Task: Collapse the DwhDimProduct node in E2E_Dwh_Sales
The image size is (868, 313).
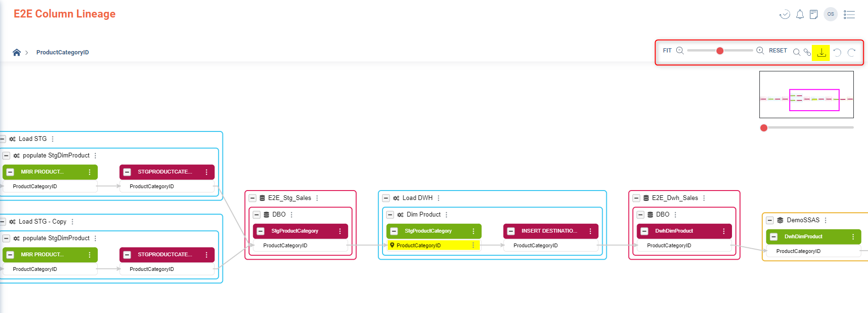Action: coord(645,231)
